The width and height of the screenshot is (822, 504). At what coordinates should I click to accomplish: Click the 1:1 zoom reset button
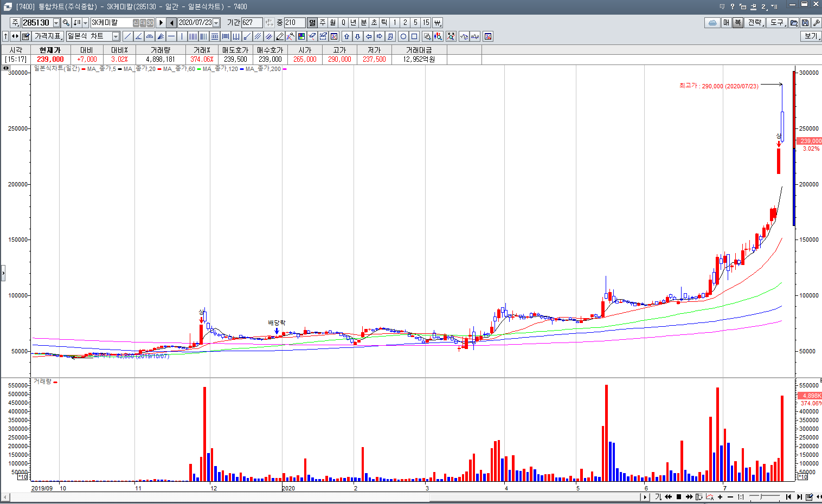pos(741,497)
